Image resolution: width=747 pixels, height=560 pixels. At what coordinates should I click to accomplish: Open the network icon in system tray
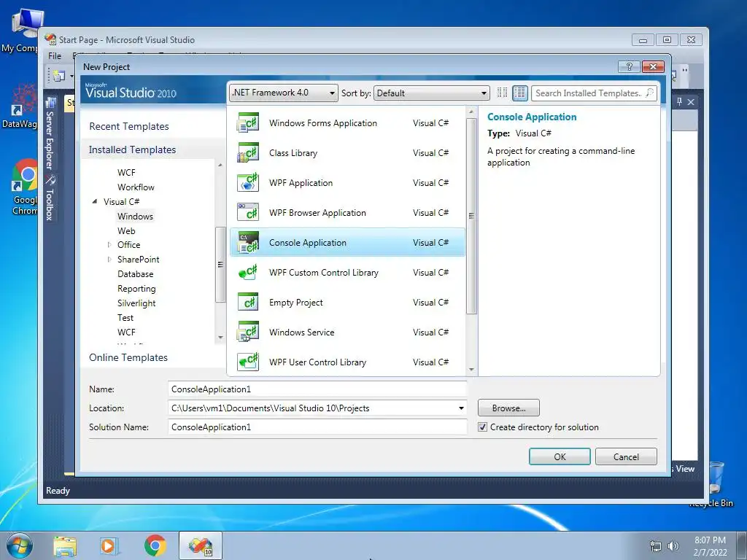656,546
